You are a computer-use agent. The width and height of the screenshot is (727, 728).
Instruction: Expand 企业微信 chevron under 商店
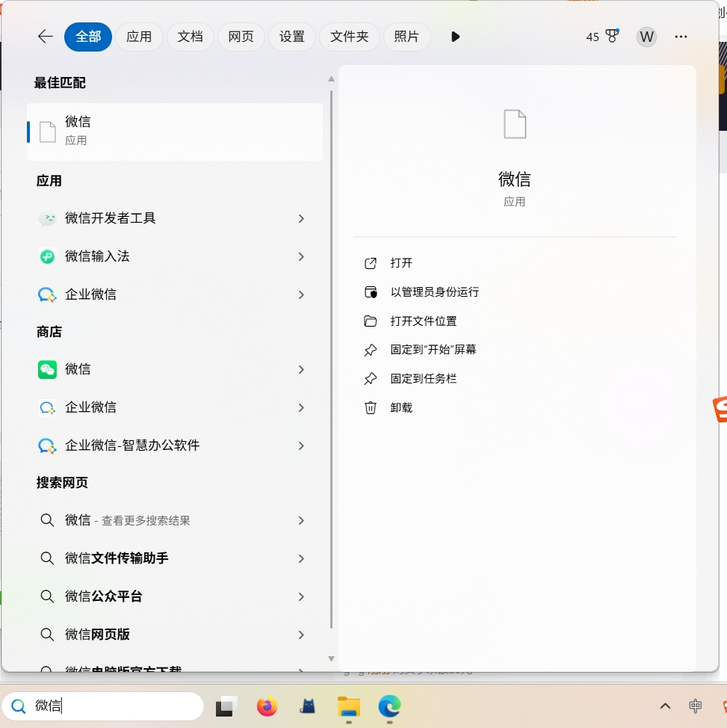(x=301, y=407)
